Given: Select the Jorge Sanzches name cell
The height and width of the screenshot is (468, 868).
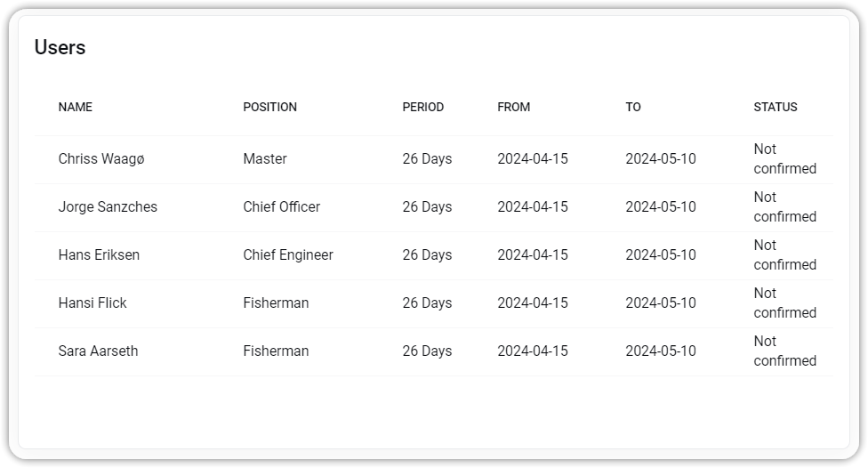Looking at the screenshot, I should point(108,207).
